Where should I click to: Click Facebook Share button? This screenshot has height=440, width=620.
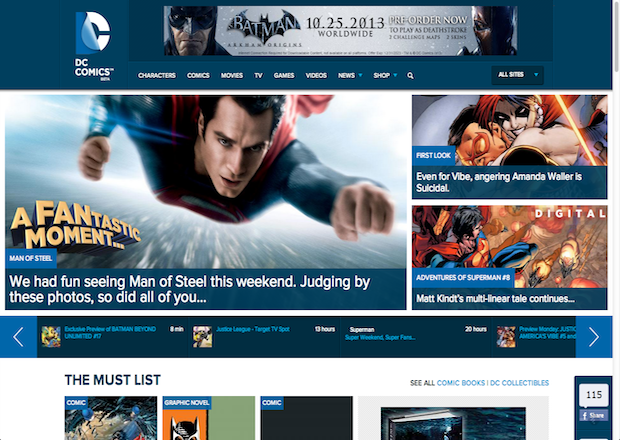[x=594, y=415]
